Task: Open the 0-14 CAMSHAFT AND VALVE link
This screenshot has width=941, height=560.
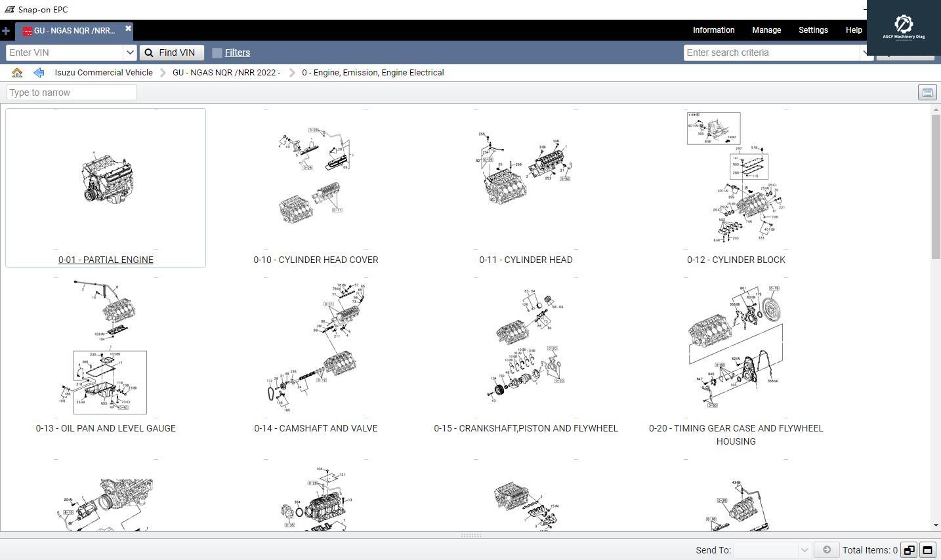Action: point(316,428)
